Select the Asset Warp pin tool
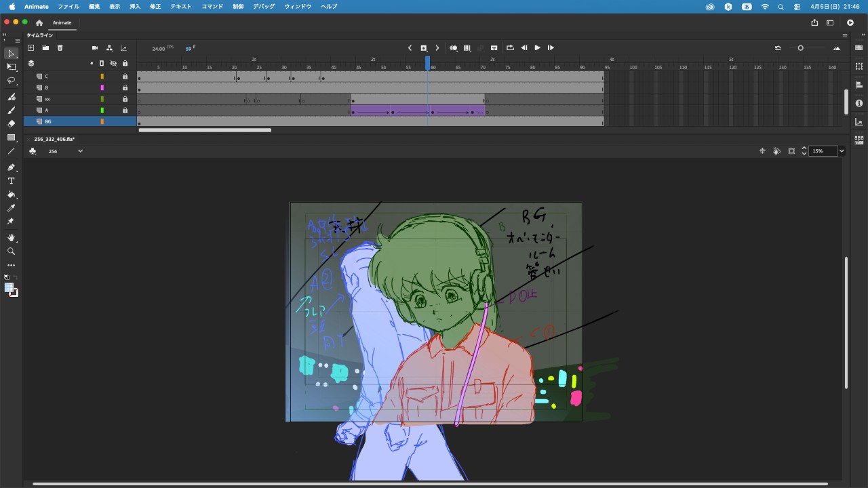The width and height of the screenshot is (868, 488). click(x=11, y=222)
